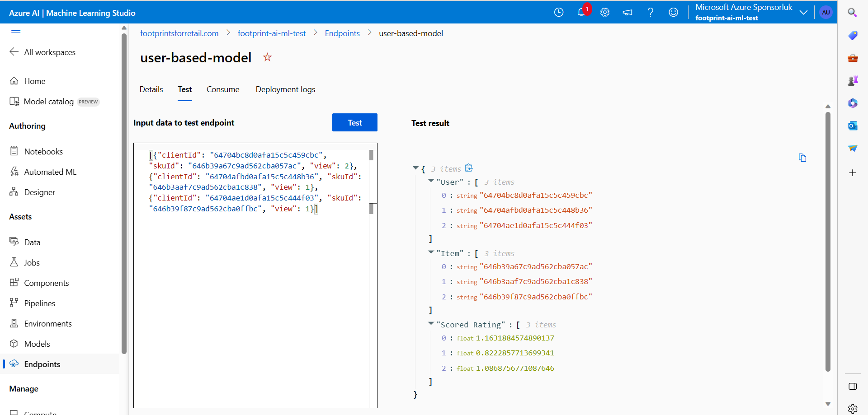Open the help question mark icon
The width and height of the screenshot is (868, 415).
click(651, 12)
